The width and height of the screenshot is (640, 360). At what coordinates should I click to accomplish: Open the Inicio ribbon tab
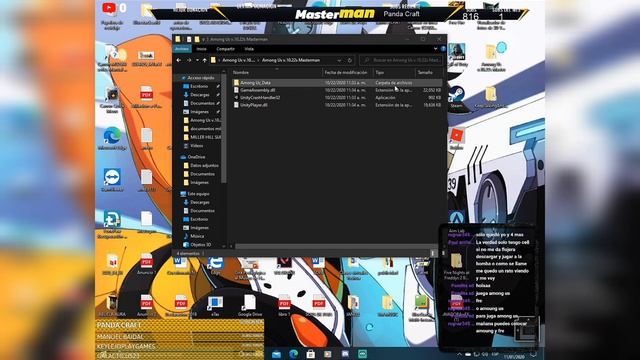[201, 49]
